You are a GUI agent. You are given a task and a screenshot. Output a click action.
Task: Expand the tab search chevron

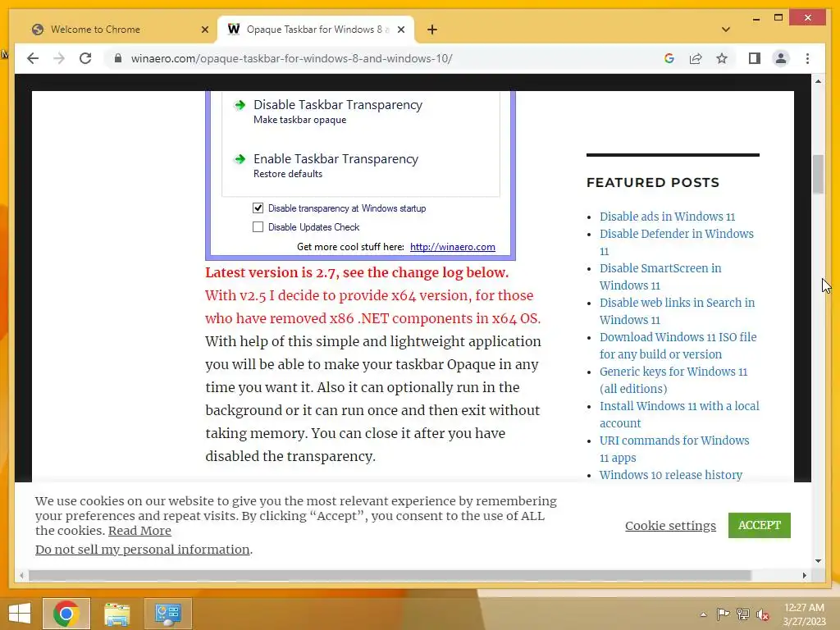[x=726, y=30]
